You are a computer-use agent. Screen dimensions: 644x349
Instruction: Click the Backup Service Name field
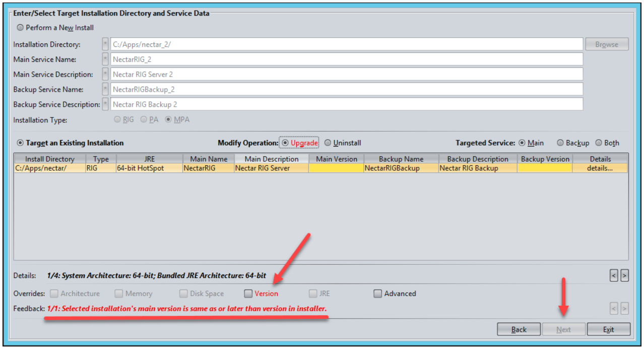click(346, 89)
